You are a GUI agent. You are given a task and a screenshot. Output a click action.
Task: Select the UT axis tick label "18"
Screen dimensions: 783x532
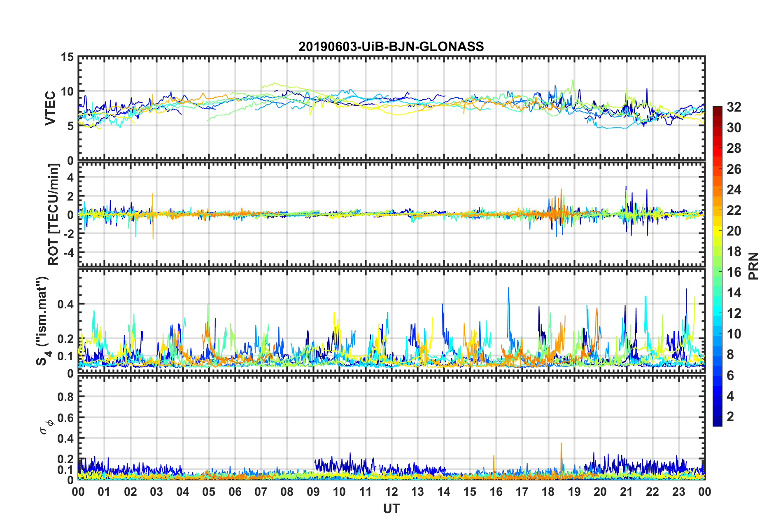[548, 492]
